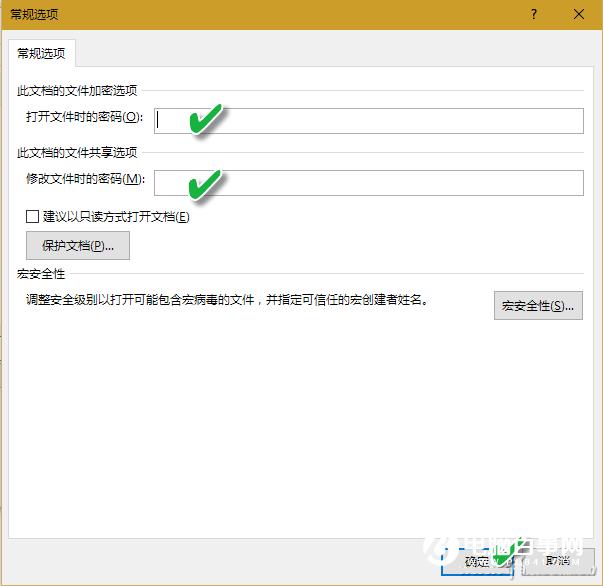Cancel the dialog with 取消 button
This screenshot has height=586, width=603.
558,562
